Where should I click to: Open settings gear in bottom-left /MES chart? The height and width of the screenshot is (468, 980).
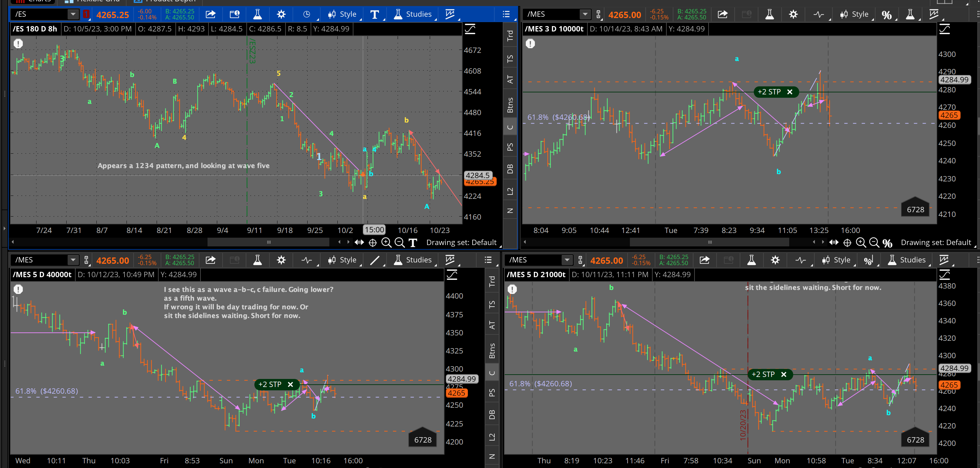click(281, 260)
